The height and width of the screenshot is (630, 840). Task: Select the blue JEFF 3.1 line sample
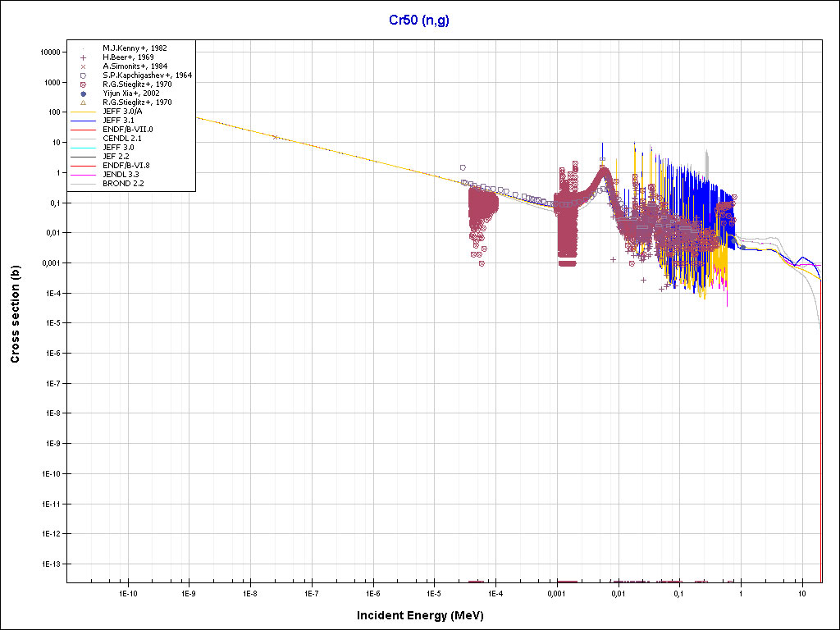pos(83,121)
